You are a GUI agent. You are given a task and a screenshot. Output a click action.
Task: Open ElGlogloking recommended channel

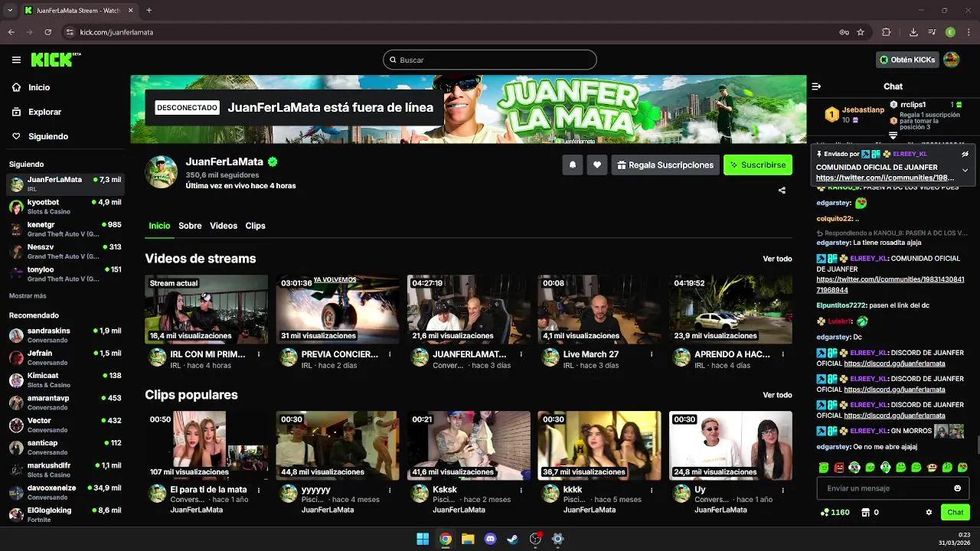64,514
